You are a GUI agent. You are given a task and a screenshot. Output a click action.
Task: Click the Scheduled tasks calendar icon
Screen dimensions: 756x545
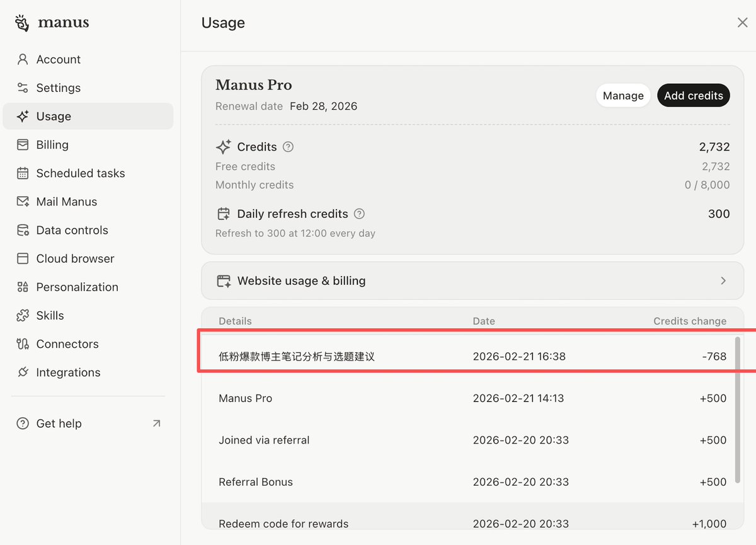(x=23, y=173)
